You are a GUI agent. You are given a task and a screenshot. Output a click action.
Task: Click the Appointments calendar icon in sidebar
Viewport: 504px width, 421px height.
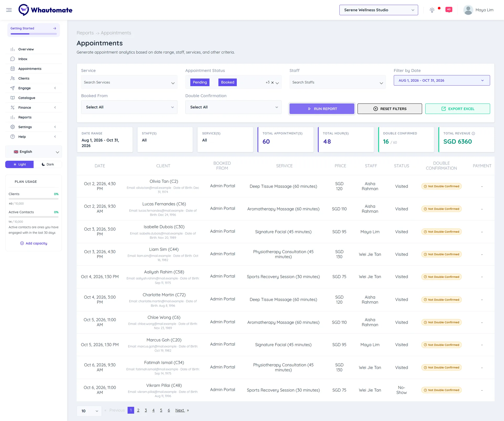12,69
